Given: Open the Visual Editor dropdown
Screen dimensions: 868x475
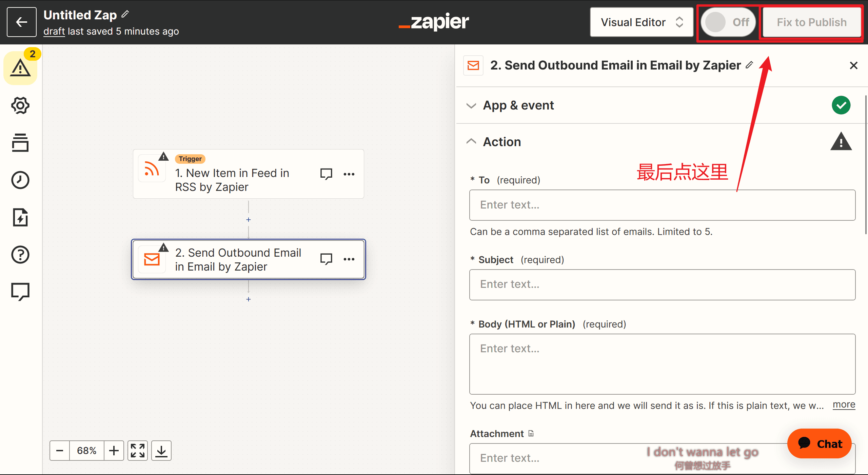Looking at the screenshot, I should (642, 22).
